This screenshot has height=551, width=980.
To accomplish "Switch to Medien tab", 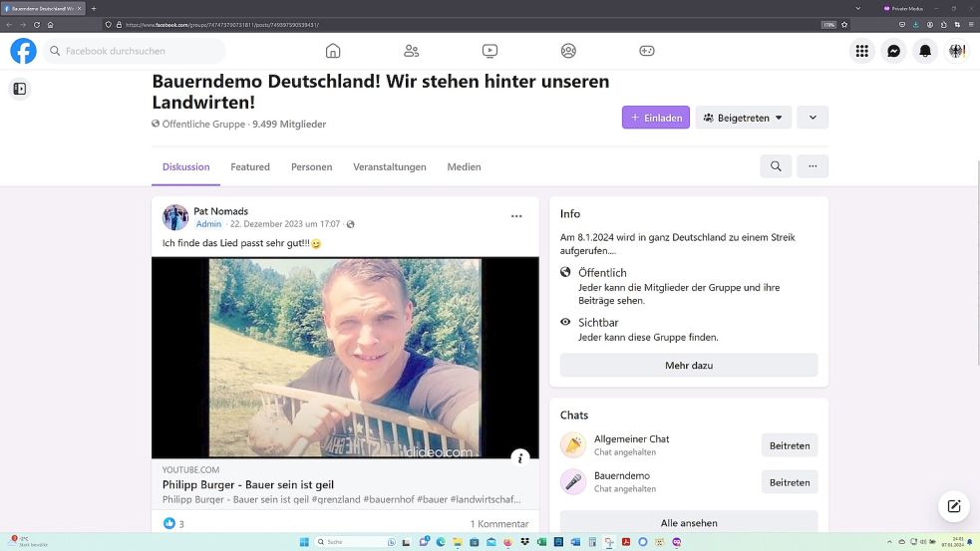I will (464, 166).
